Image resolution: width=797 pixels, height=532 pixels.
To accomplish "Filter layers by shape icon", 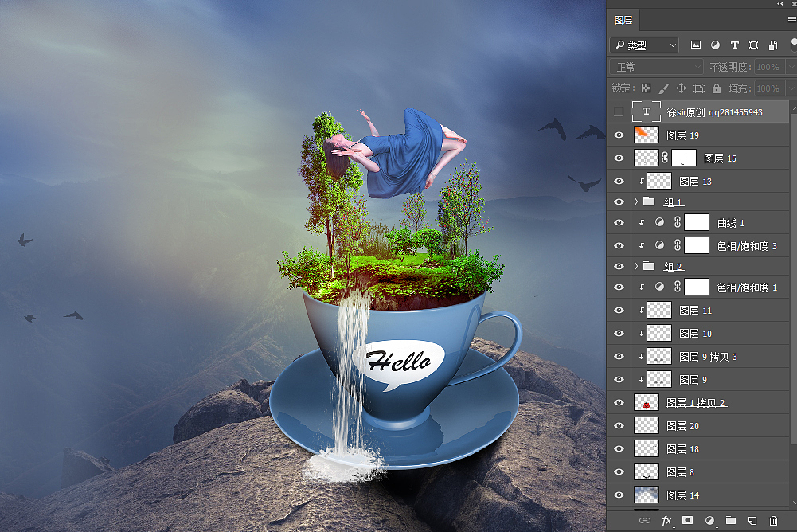I will tap(754, 45).
